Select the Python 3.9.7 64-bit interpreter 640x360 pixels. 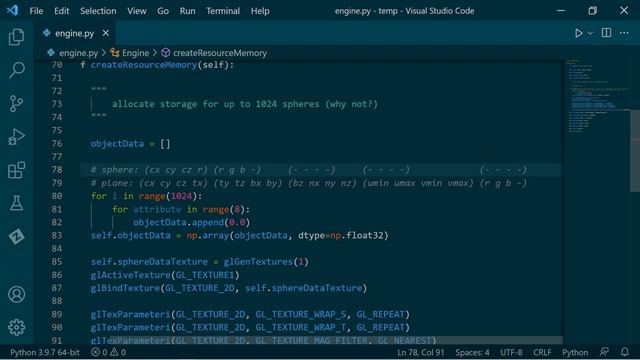[45, 352]
